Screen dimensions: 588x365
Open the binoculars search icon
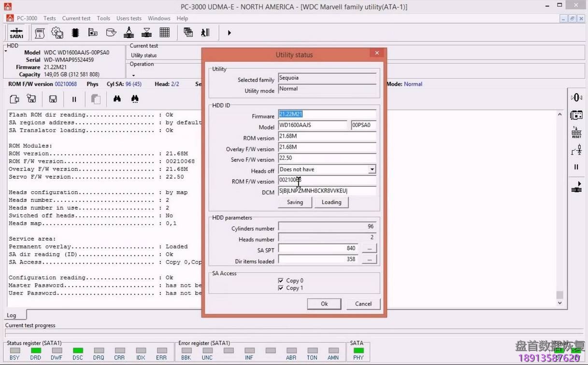(x=117, y=98)
